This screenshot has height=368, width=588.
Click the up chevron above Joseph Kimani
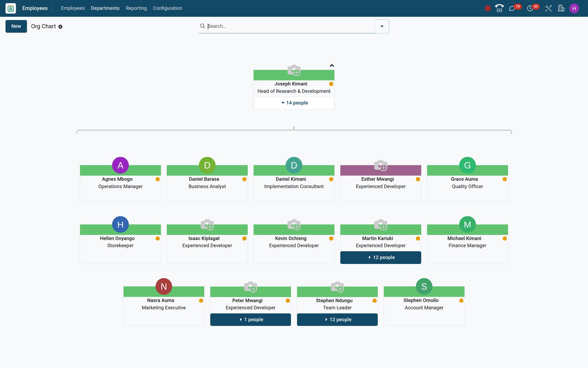(332, 66)
